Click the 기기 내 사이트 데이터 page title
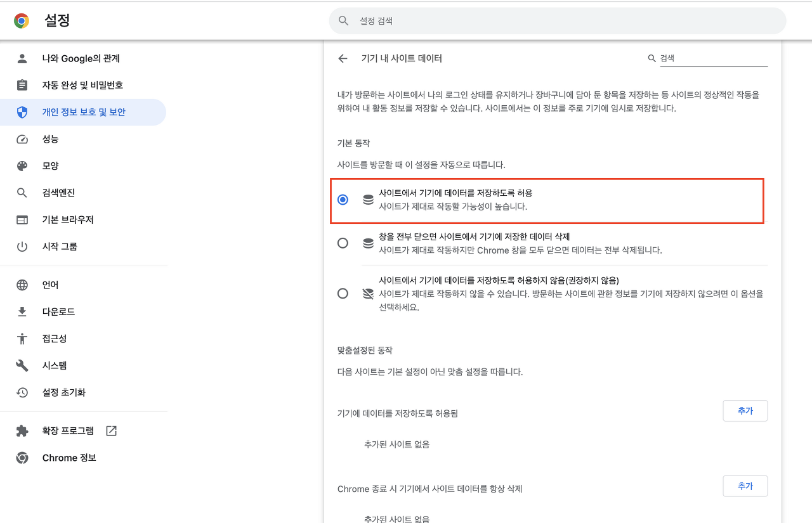812x523 pixels. (402, 58)
